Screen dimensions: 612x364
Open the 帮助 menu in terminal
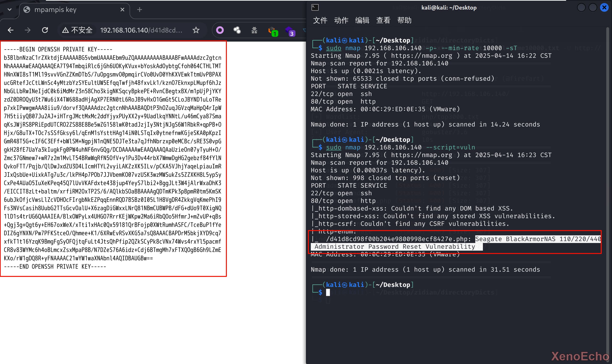[x=404, y=20]
